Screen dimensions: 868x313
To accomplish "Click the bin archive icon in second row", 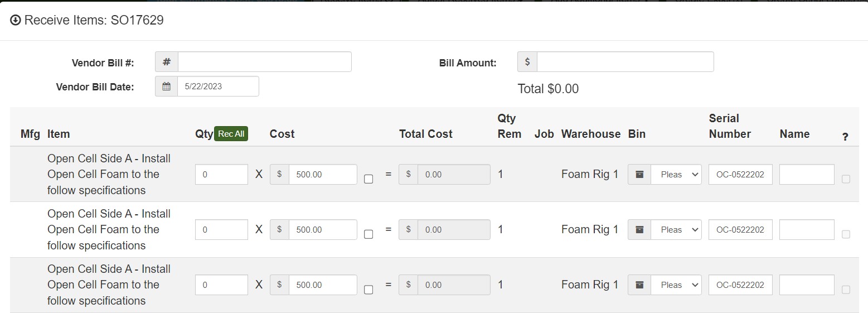I will 639,230.
